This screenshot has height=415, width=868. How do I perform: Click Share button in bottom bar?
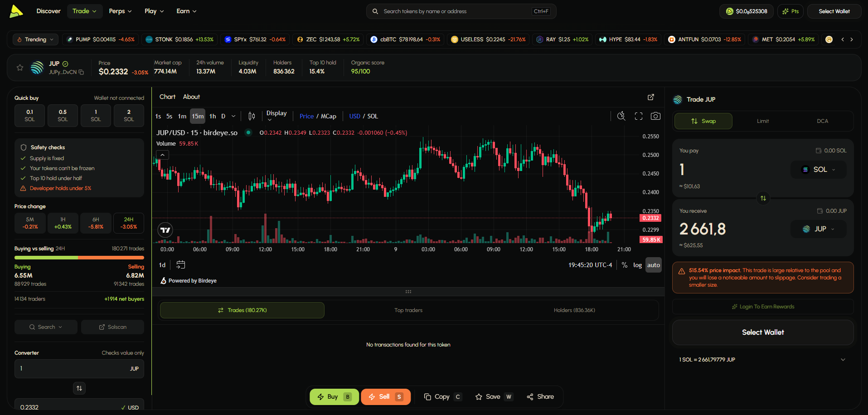point(540,397)
